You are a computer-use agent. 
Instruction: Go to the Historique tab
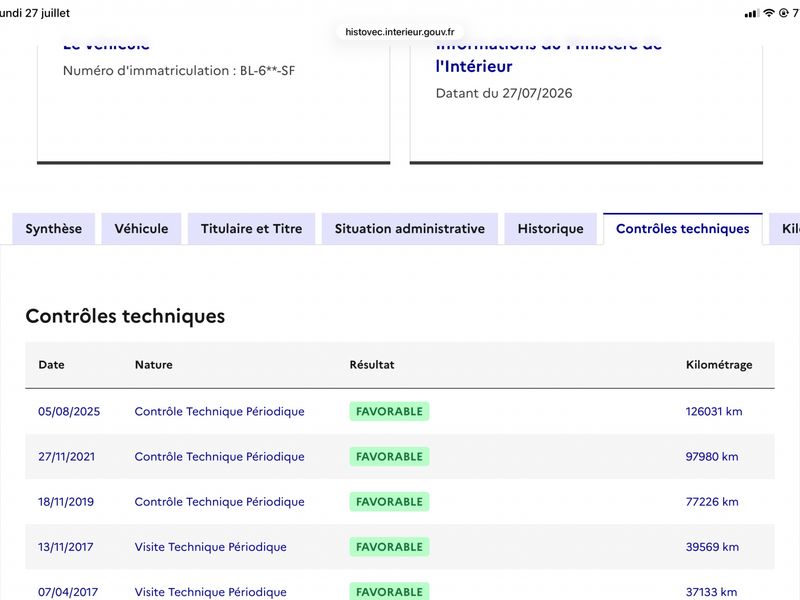(x=551, y=229)
